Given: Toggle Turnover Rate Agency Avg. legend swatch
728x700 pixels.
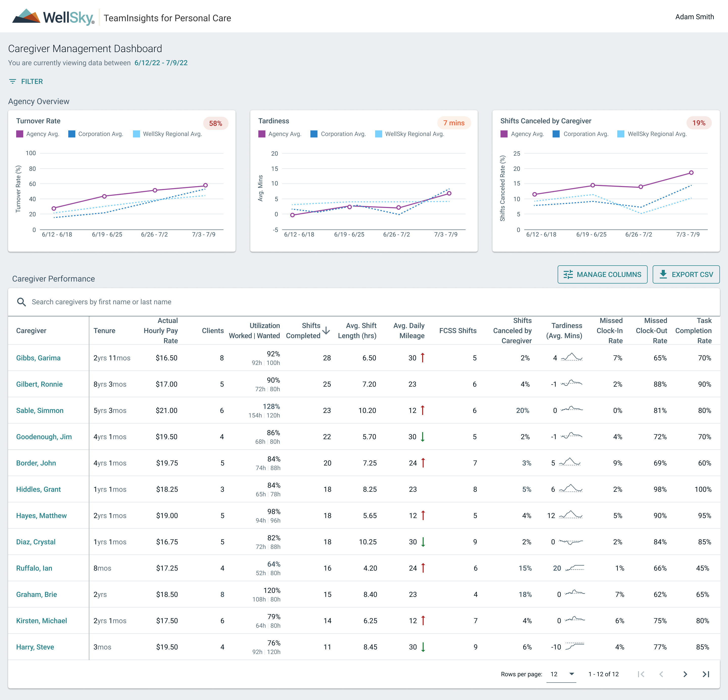Looking at the screenshot, I should (x=20, y=134).
